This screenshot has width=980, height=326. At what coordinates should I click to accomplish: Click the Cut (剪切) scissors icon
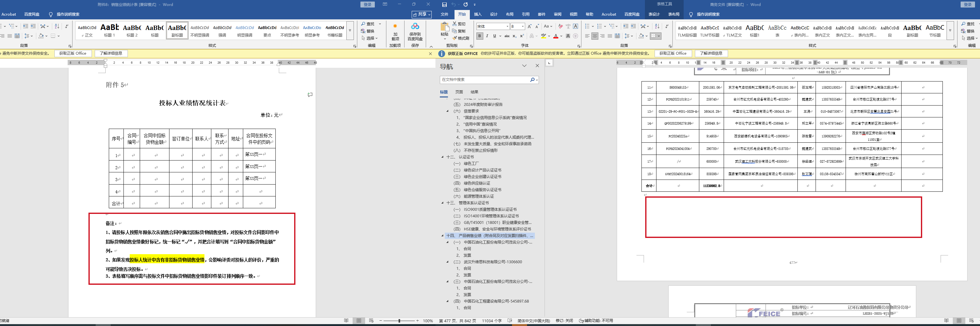(455, 24)
